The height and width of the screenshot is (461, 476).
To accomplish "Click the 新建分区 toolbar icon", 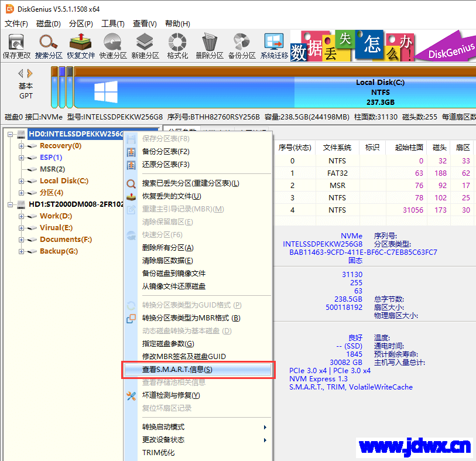I will tap(145, 42).
